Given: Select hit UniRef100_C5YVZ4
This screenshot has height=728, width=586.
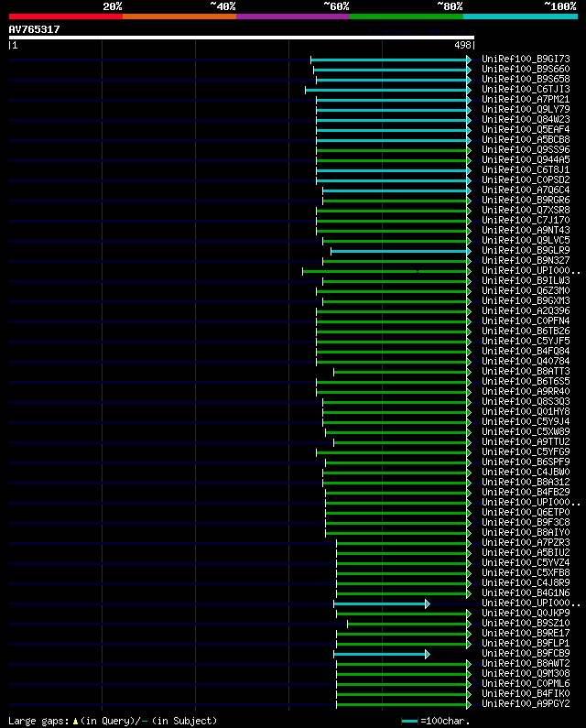Looking at the screenshot, I should (x=526, y=563).
